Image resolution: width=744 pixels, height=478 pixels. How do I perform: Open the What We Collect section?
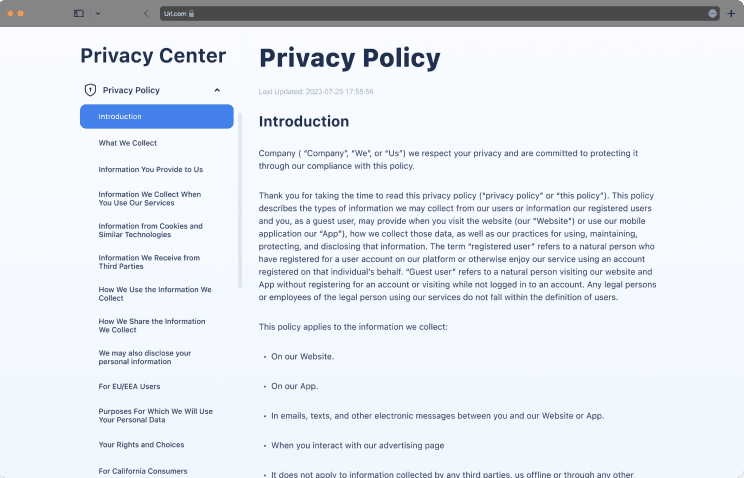pos(127,143)
